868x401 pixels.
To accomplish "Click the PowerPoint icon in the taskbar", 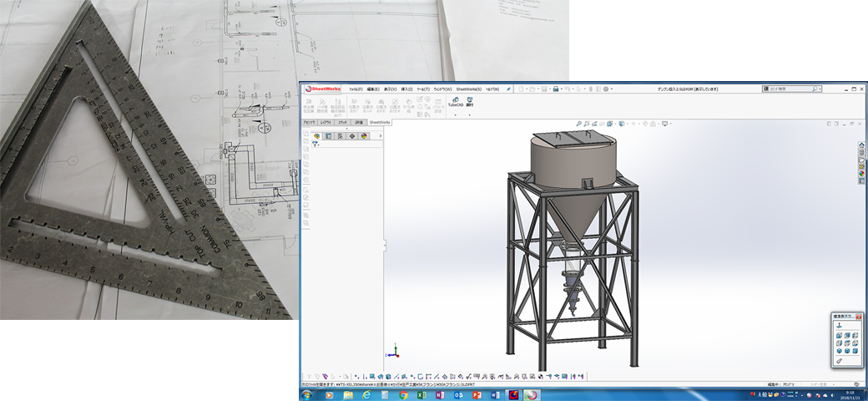I will pyautogui.click(x=478, y=394).
